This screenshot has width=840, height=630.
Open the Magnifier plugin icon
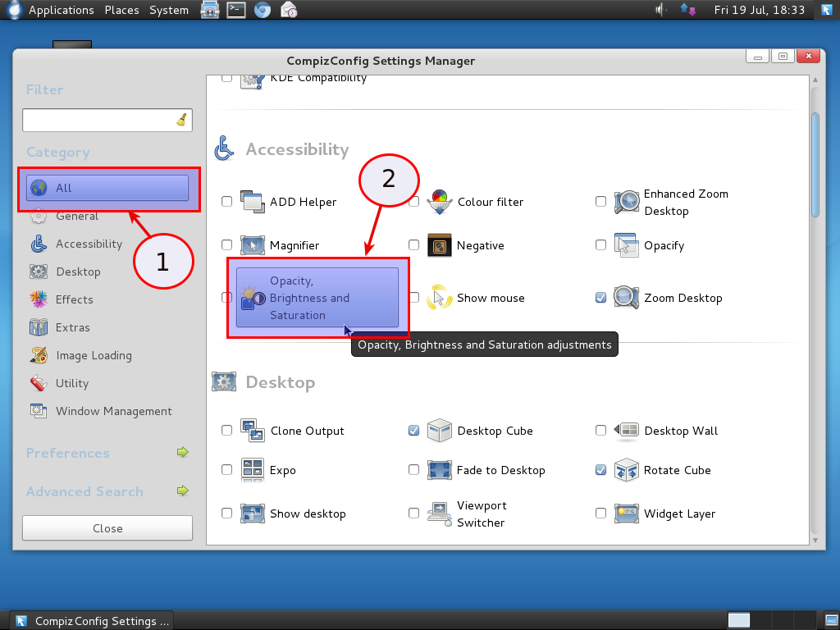coord(253,245)
